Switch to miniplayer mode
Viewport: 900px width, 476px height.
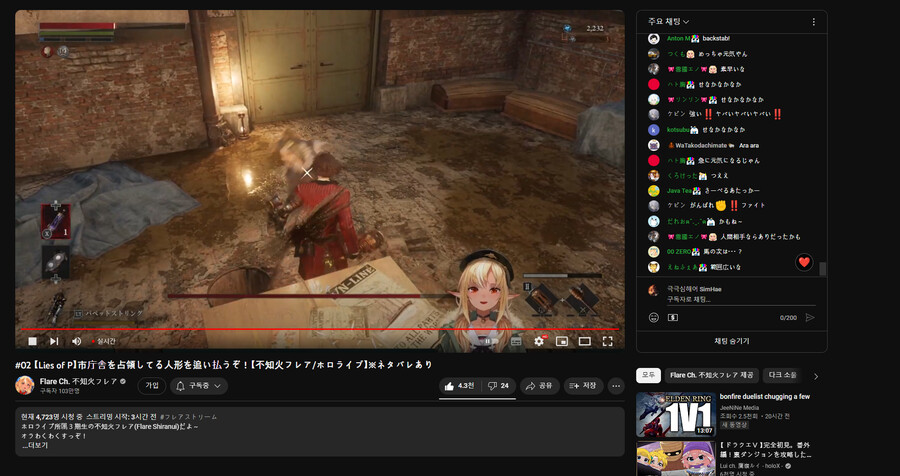[x=561, y=341]
